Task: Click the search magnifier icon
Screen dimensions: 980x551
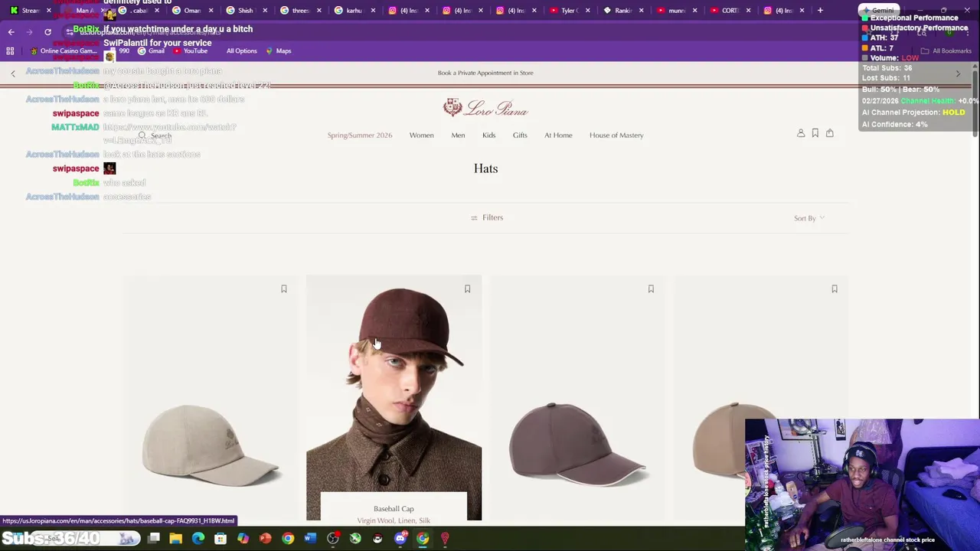Action: tap(142, 135)
